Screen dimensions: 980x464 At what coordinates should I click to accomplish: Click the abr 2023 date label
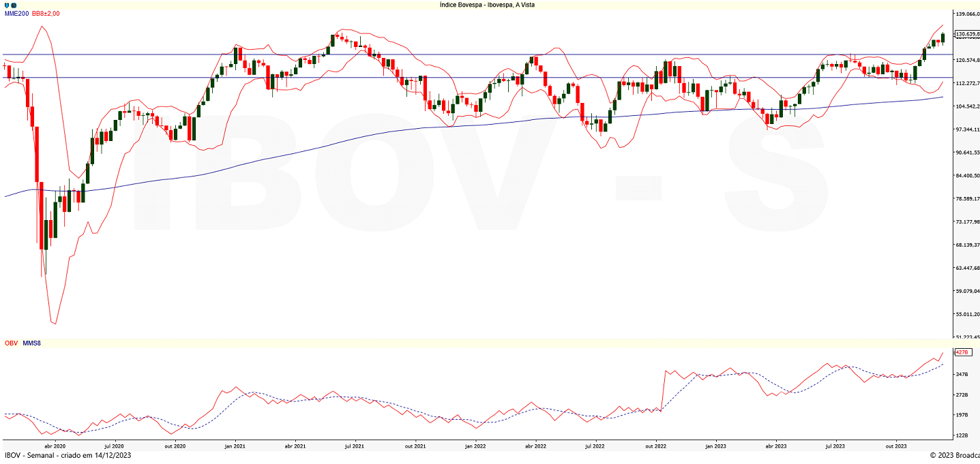tap(776, 446)
